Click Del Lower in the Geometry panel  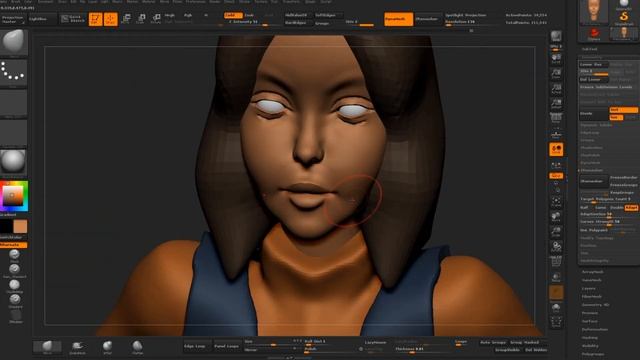point(594,80)
